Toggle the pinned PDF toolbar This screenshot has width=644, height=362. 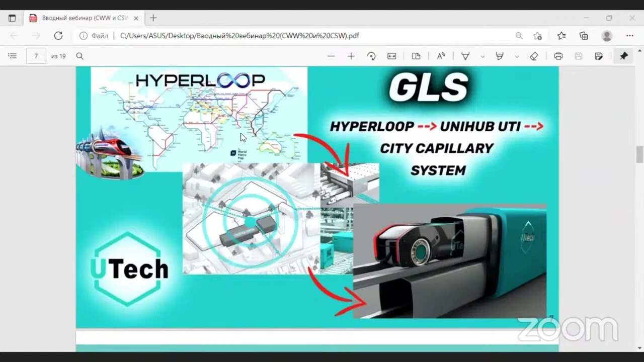[624, 56]
